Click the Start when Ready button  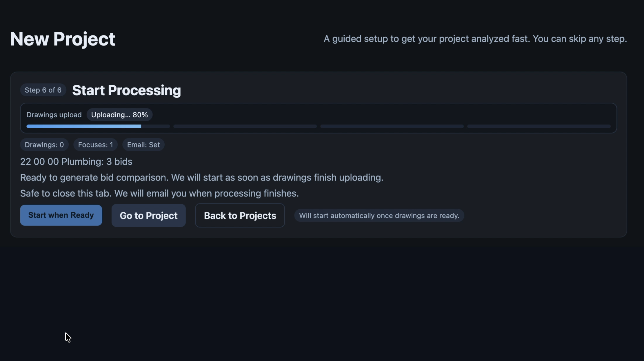[61, 215]
